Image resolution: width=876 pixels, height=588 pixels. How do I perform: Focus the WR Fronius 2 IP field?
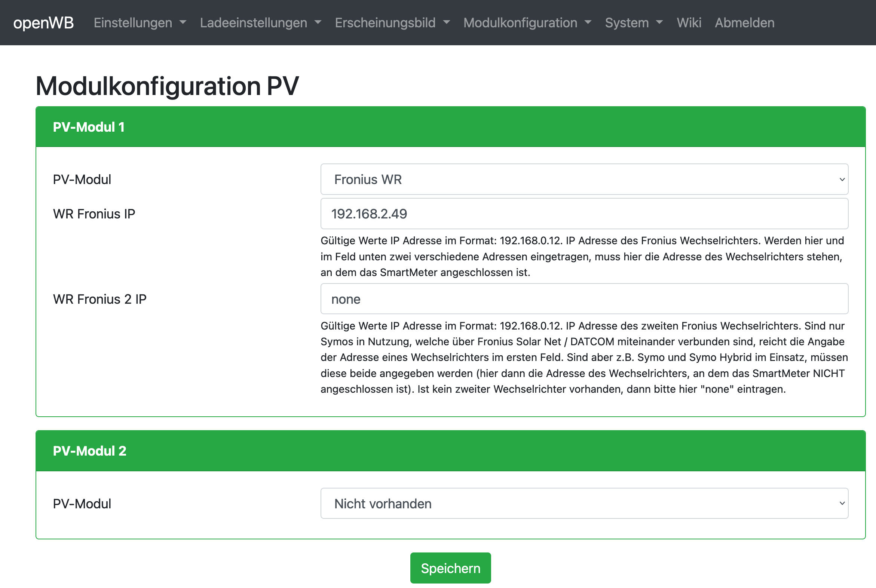coord(584,299)
